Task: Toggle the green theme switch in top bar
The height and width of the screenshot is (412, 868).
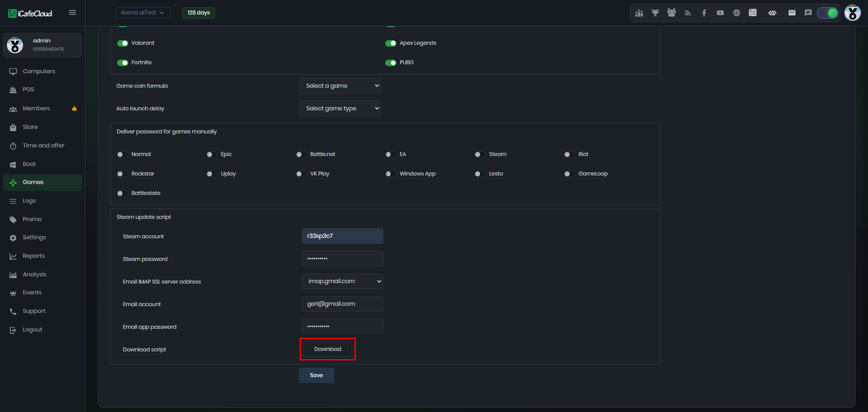Action: pos(828,13)
